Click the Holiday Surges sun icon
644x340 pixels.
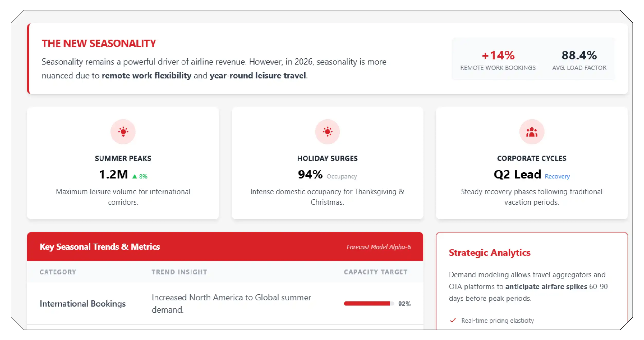coord(327,132)
